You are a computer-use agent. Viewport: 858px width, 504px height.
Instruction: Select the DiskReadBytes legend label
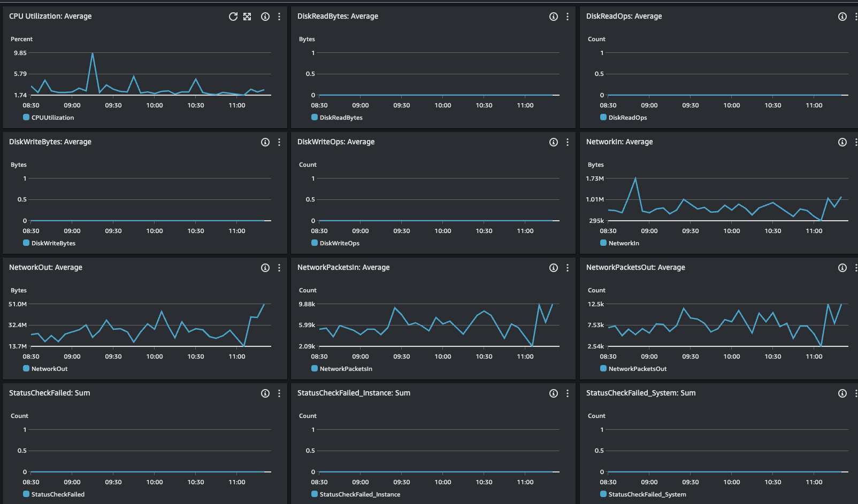click(341, 118)
